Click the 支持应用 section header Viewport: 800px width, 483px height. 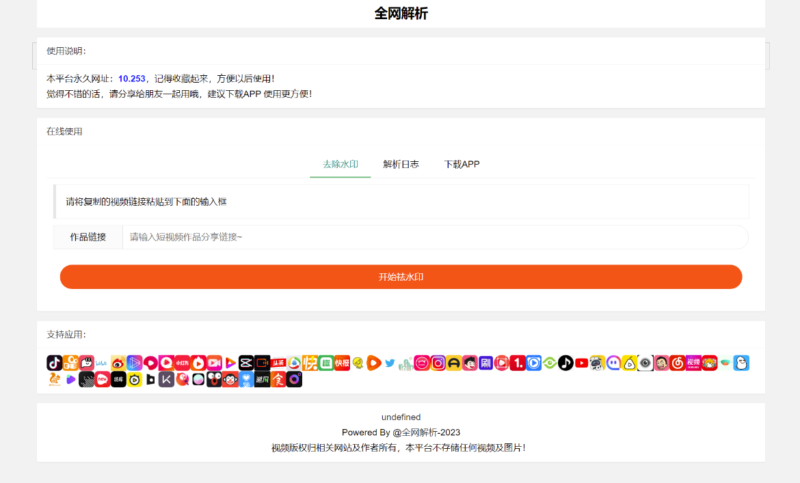[66, 335]
